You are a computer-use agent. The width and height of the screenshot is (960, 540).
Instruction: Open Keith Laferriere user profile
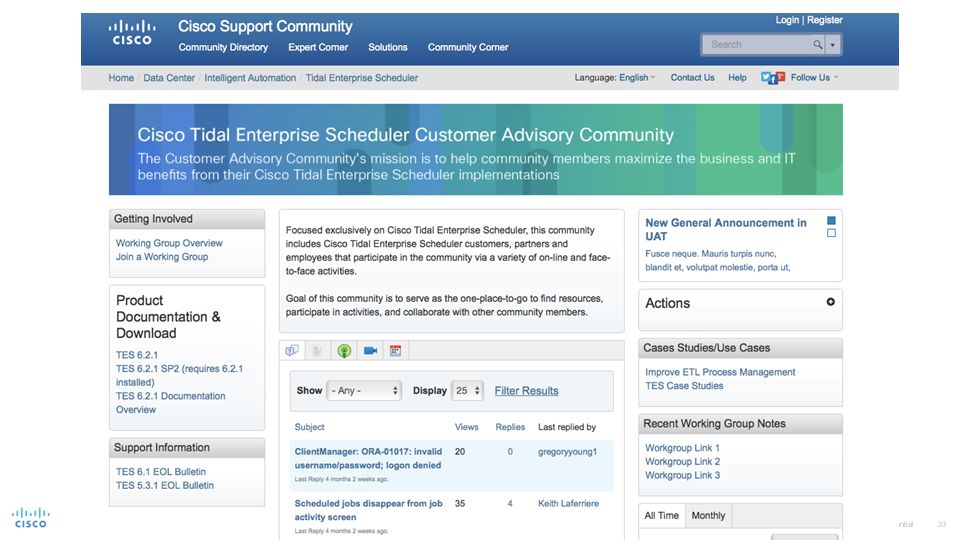(568, 503)
